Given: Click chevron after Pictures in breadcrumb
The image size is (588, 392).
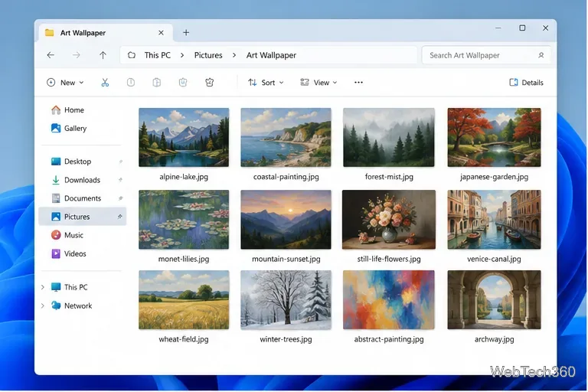Looking at the screenshot, I should 234,55.
